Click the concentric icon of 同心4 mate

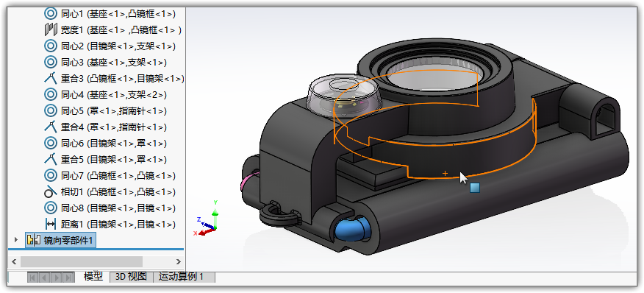[51, 95]
